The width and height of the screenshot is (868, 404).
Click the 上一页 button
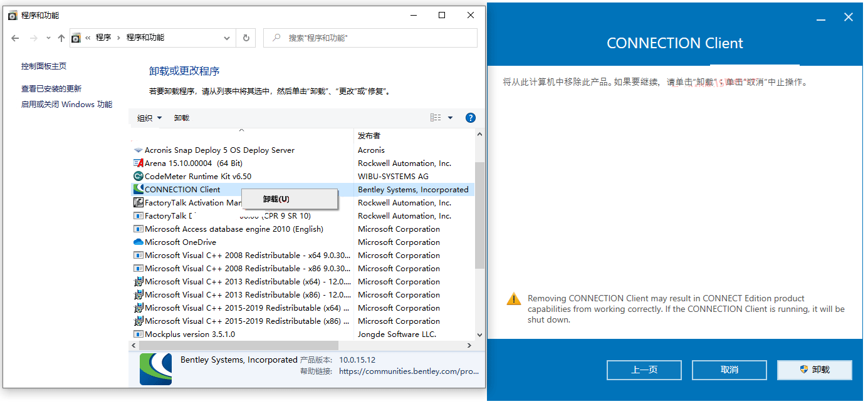(644, 370)
